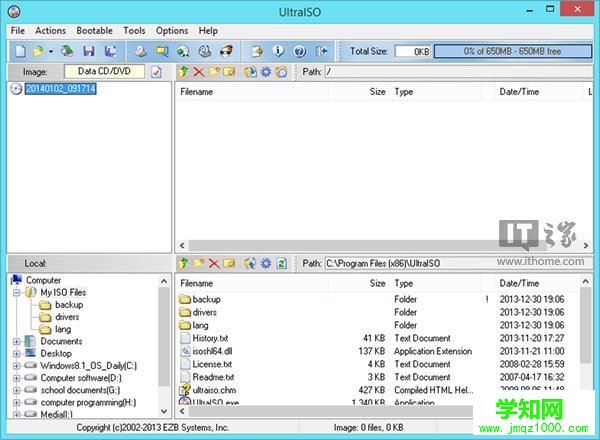
Task: Click the blue Information icon
Action: coord(278,51)
